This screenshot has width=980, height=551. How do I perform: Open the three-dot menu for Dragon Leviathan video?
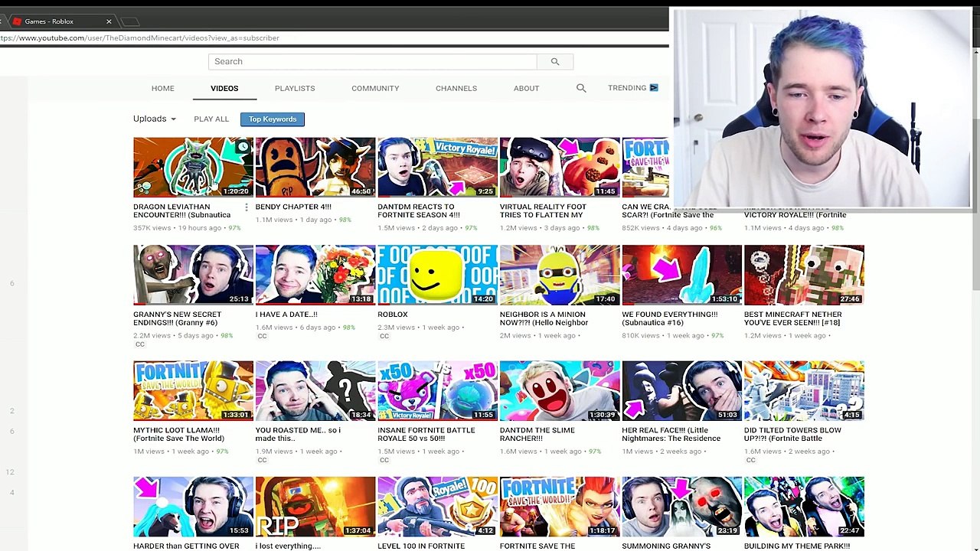(x=247, y=207)
